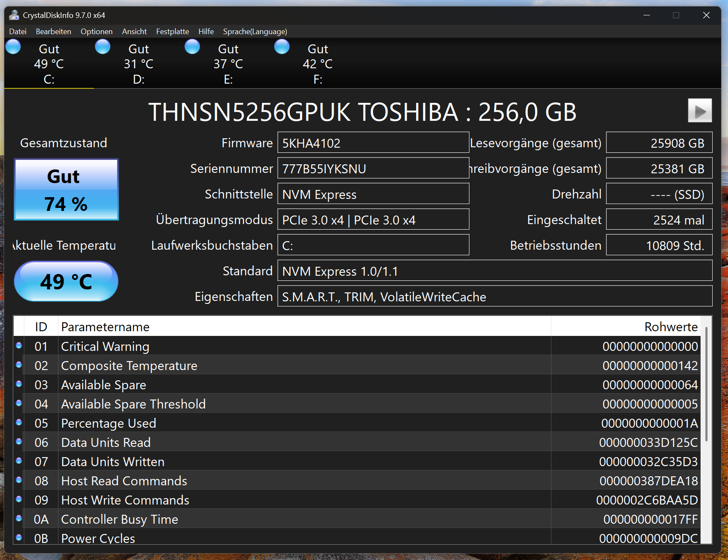The image size is (728, 560).
Task: Open the Optionen menu
Action: coord(96,32)
